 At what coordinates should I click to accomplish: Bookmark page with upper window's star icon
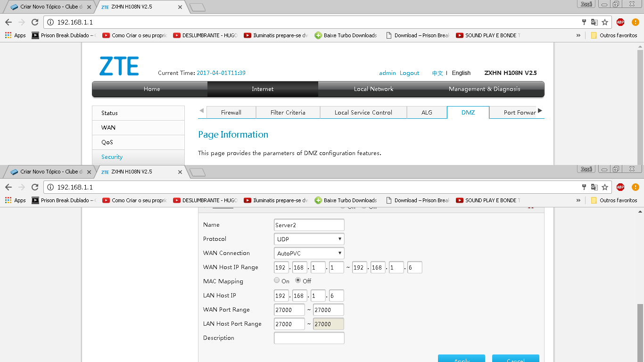(x=605, y=22)
